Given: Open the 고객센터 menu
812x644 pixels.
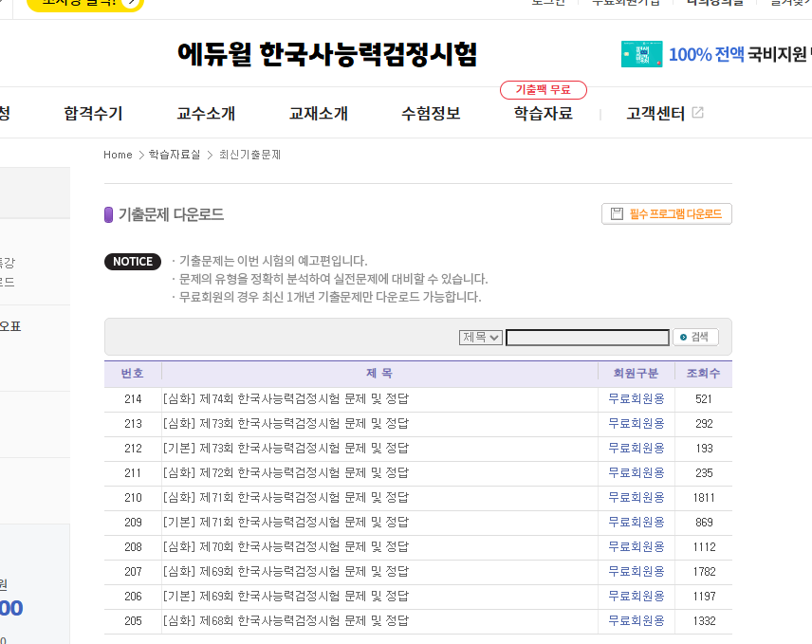Looking at the screenshot, I should (655, 114).
